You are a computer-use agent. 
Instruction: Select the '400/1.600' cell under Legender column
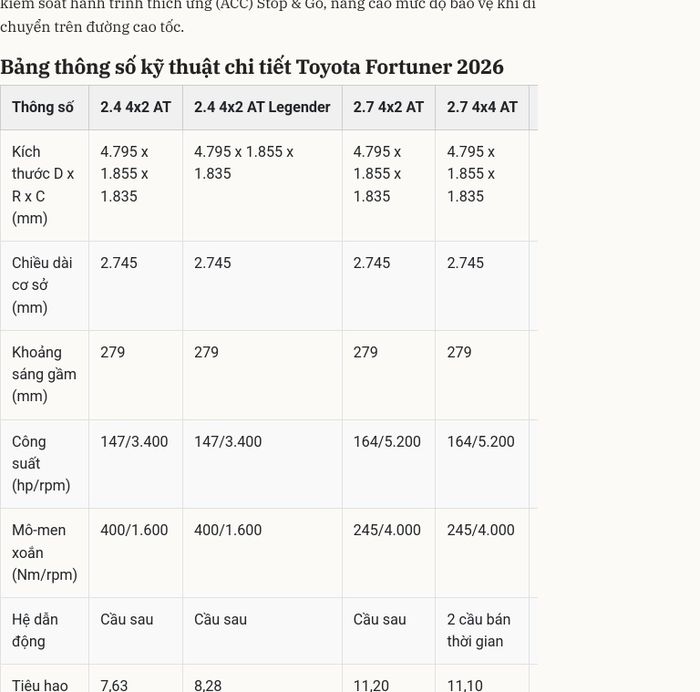pyautogui.click(x=228, y=530)
